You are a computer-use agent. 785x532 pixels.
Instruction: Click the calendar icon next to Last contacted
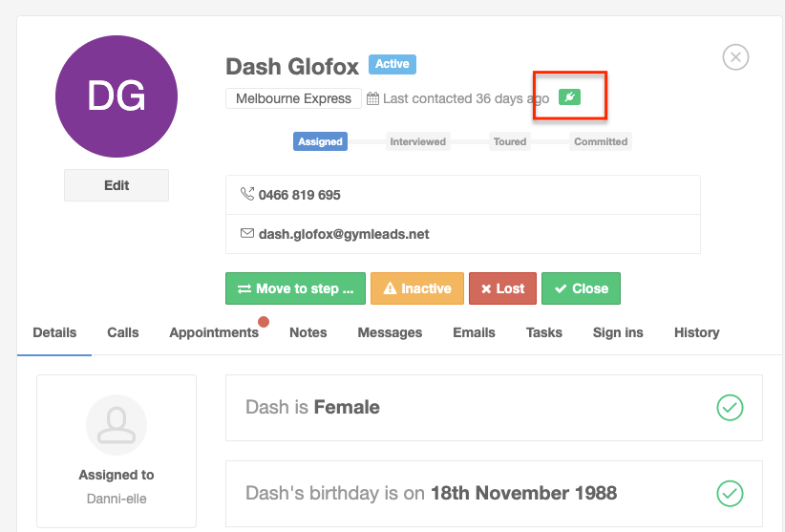373,98
